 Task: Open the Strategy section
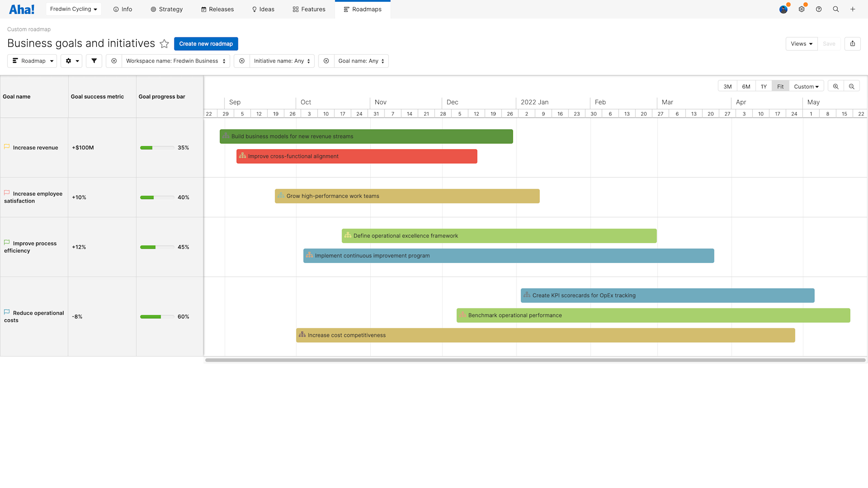click(167, 9)
